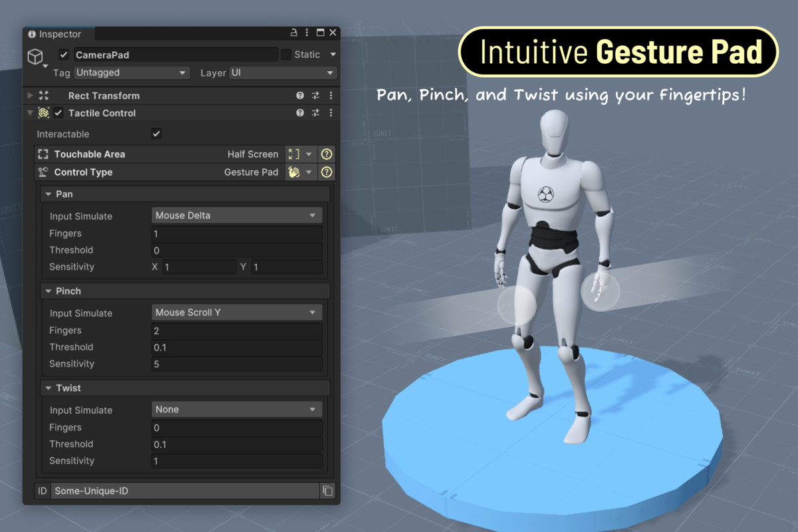The width and height of the screenshot is (798, 532).
Task: Open the Inspector kebab options menu
Action: (307, 33)
